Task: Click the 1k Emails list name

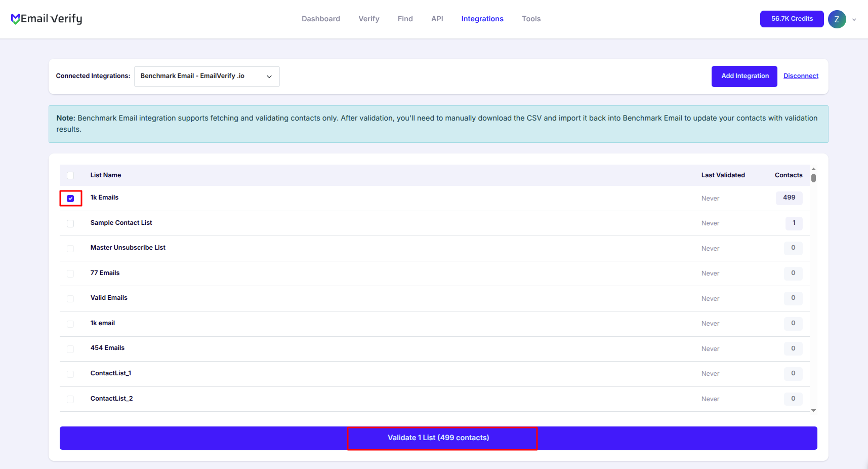Action: pyautogui.click(x=104, y=198)
